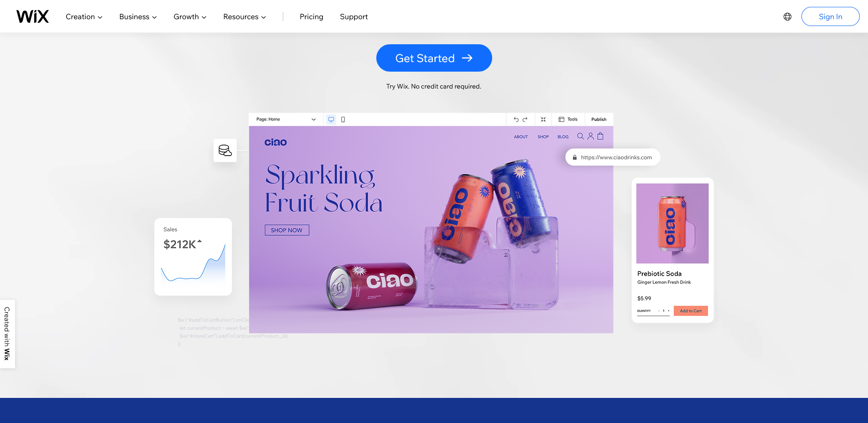
Task: Open the language globe icon
Action: (787, 16)
